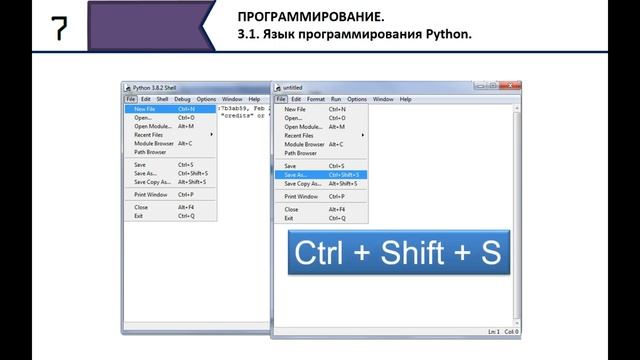Screen dimensions: 640x360
Task: Close the untitled editor window
Action: [510, 86]
